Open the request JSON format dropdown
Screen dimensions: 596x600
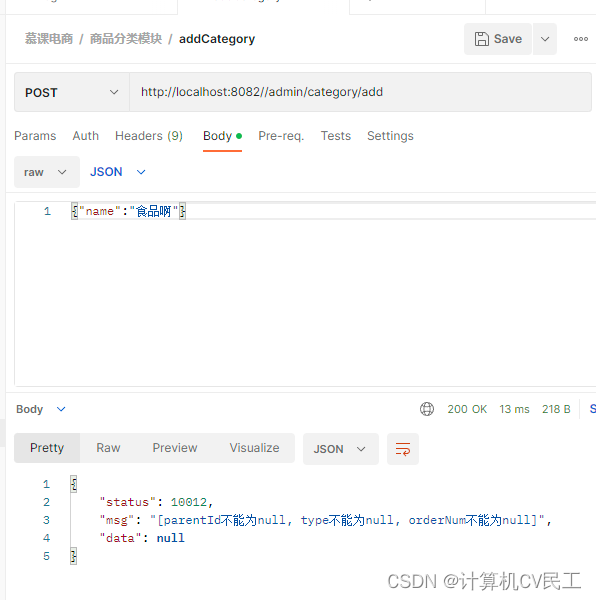coord(118,172)
